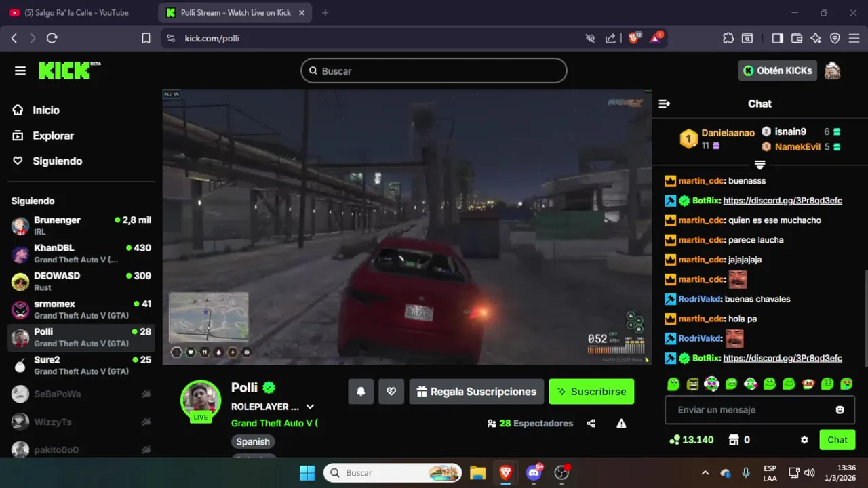Open srmomex's channel
Screen dimensions: 868x488
[x=81, y=309]
